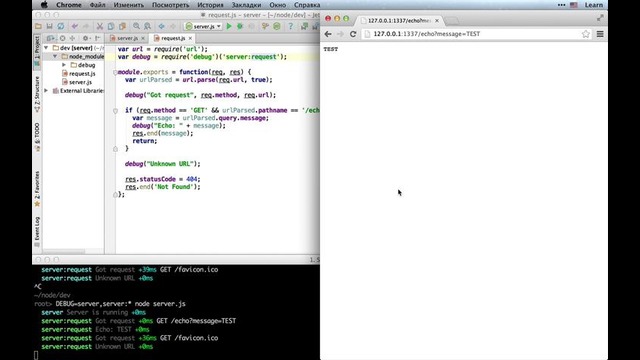
Task: Click the fullscreen arrows icon in Chrome
Action: pos(600,18)
